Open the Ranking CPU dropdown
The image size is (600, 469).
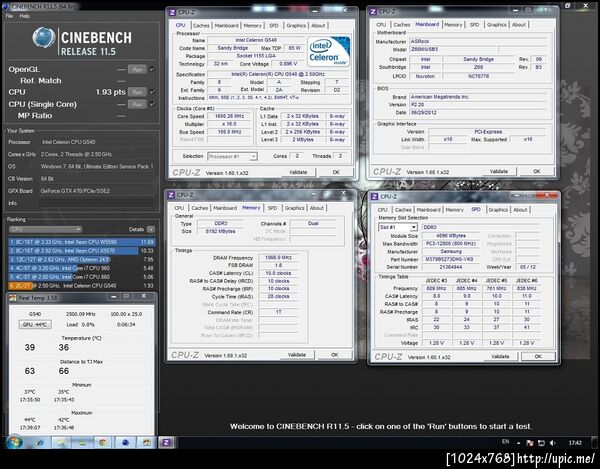[x=45, y=230]
